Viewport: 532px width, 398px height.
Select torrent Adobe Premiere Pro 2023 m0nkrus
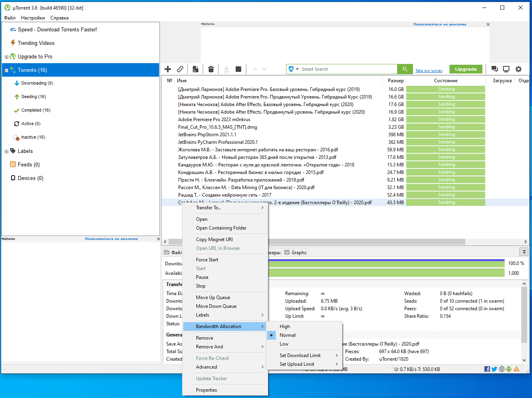(x=214, y=120)
